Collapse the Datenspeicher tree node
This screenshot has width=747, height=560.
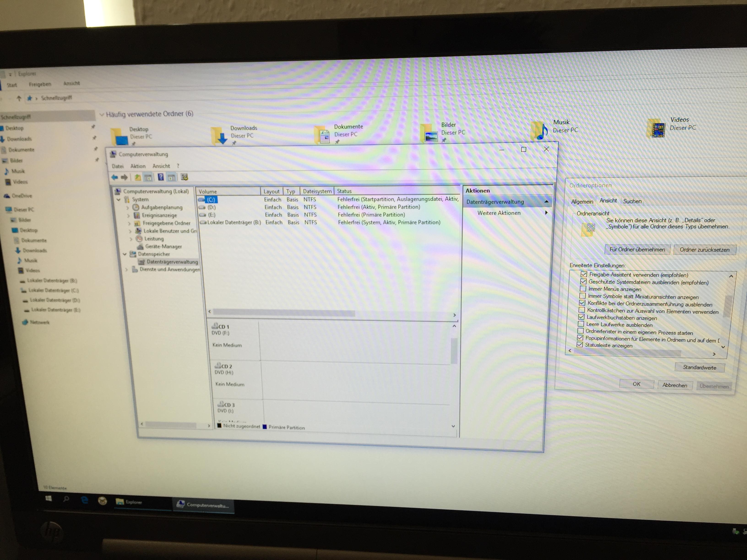pyautogui.click(x=125, y=254)
